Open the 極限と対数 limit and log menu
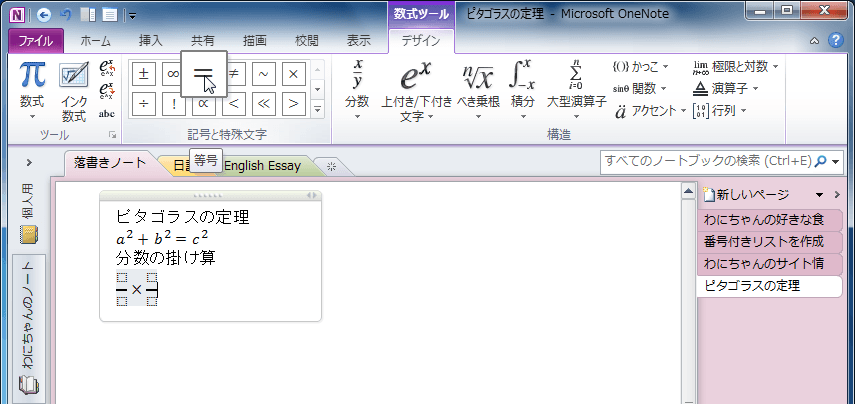The width and height of the screenshot is (855, 404). click(x=735, y=67)
